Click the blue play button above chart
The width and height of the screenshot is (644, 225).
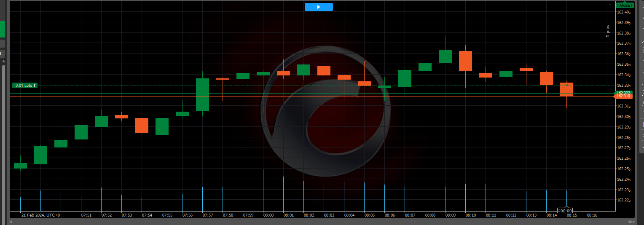coord(319,7)
